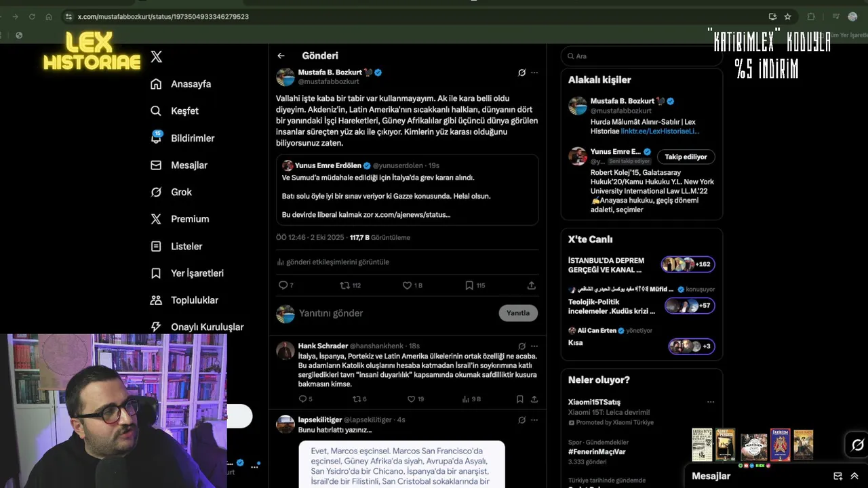Image resolution: width=868 pixels, height=488 pixels.
Task: Open site information icon in address bar
Action: [68, 16]
